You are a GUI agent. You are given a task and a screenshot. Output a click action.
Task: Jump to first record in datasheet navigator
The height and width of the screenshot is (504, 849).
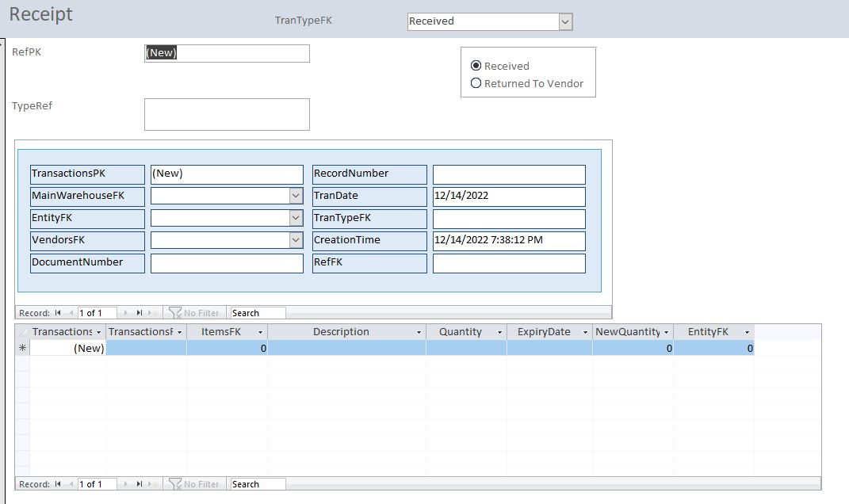pyautogui.click(x=58, y=484)
